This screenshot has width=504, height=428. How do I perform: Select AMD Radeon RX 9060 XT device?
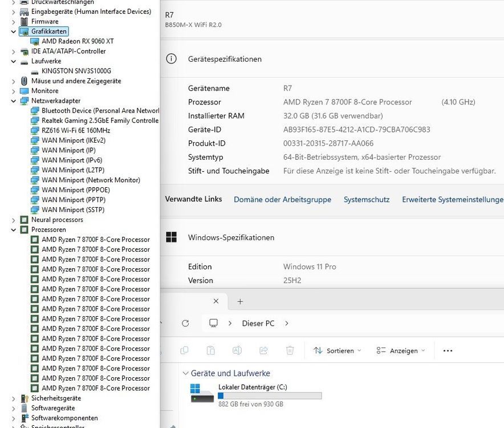pos(78,41)
